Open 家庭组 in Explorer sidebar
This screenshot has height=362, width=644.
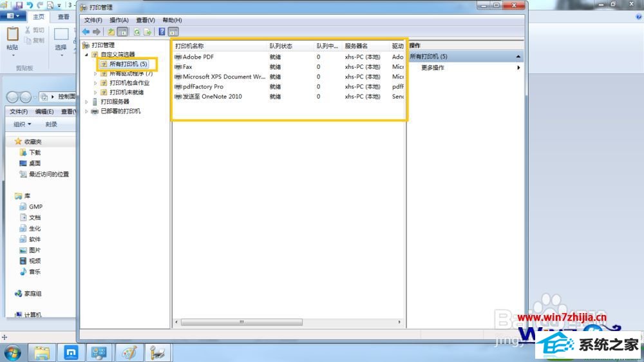(x=28, y=294)
